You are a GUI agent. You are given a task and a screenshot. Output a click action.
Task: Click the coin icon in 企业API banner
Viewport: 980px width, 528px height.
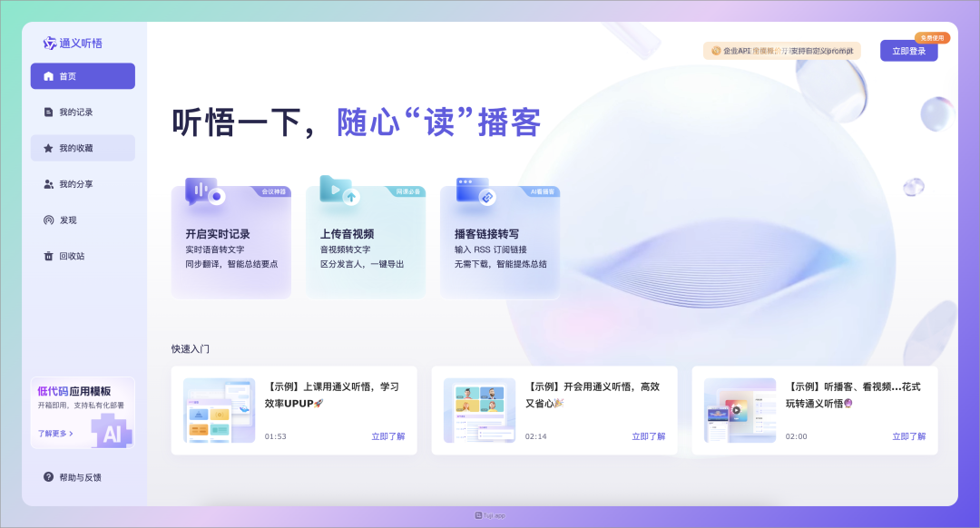click(x=716, y=51)
